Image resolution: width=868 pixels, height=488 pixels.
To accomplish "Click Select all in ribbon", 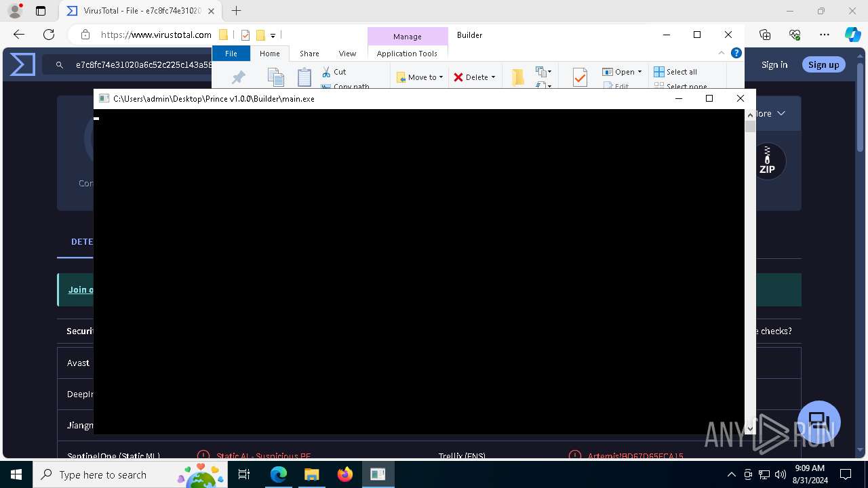I will point(675,72).
